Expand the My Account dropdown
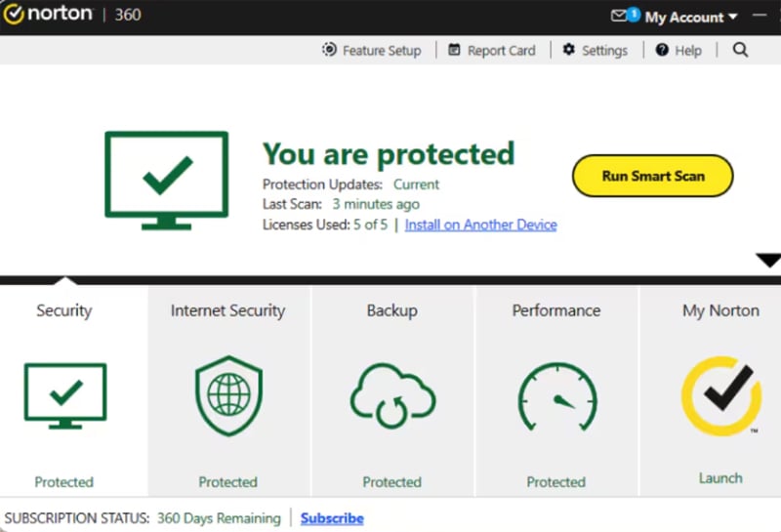The image size is (781, 532). (691, 18)
